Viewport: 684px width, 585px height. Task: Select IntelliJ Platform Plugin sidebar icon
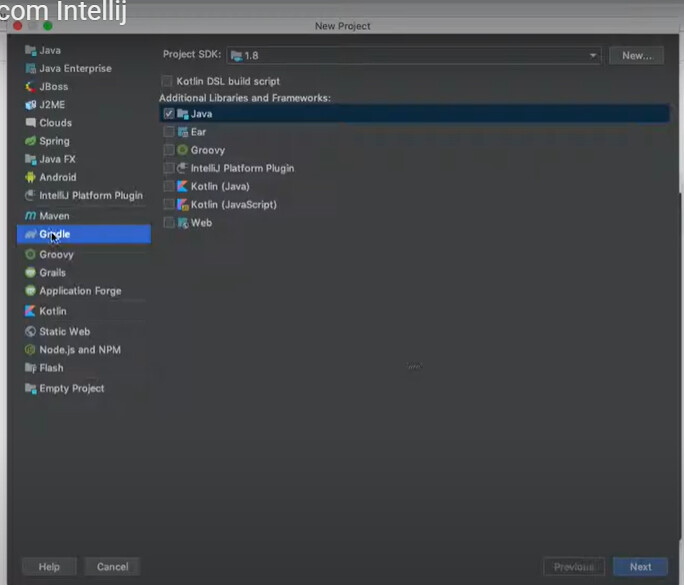tap(31, 195)
